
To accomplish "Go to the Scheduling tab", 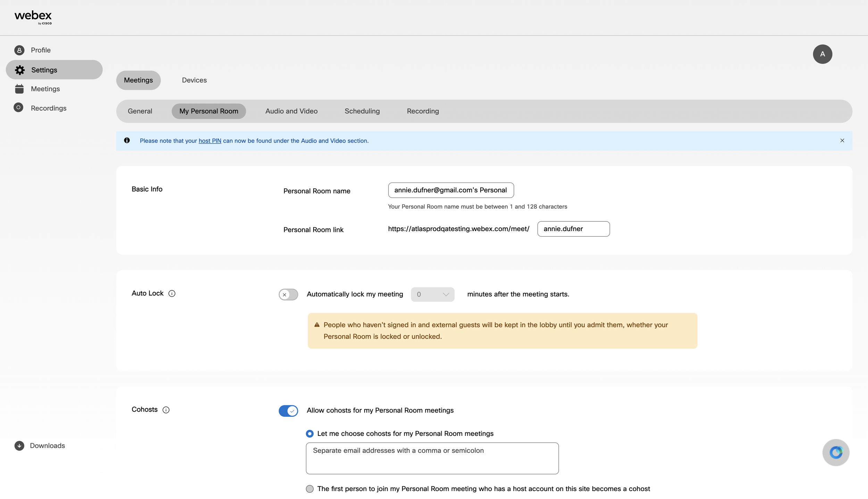I will 362,111.
